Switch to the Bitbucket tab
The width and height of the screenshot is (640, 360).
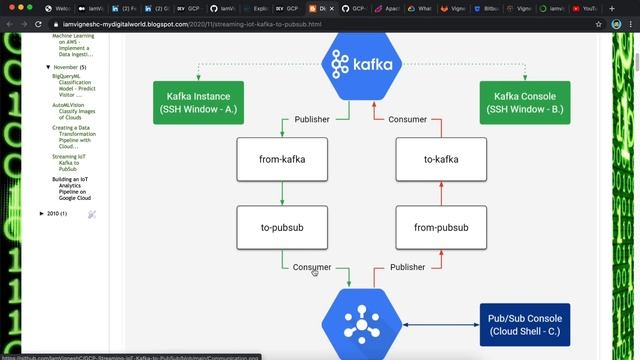tap(485, 9)
